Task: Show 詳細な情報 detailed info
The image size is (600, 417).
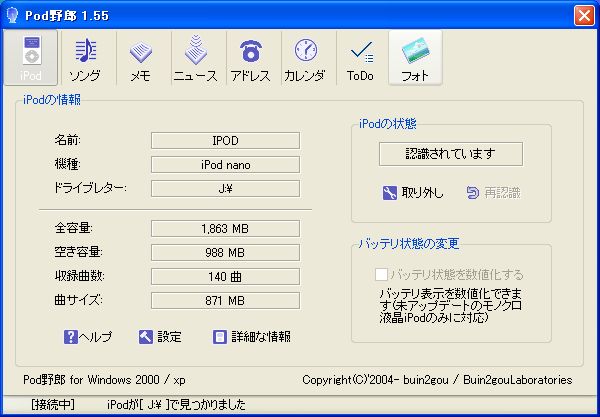Action: pyautogui.click(x=252, y=337)
